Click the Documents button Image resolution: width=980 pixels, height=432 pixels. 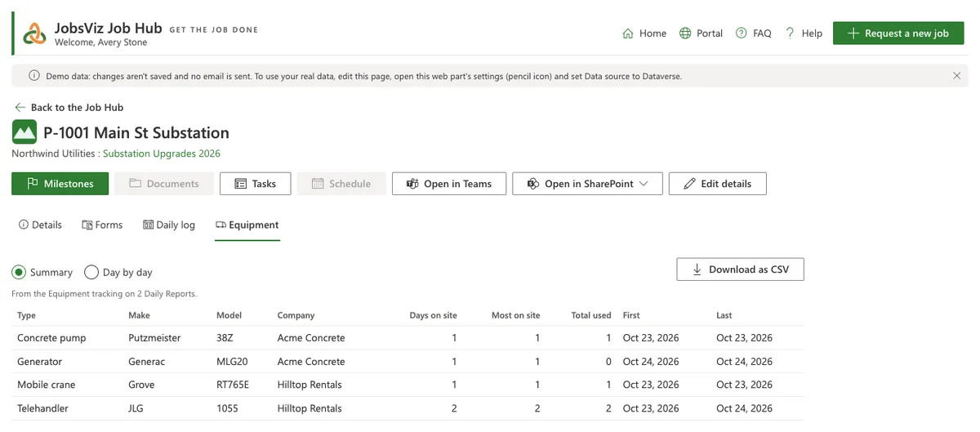coord(163,184)
